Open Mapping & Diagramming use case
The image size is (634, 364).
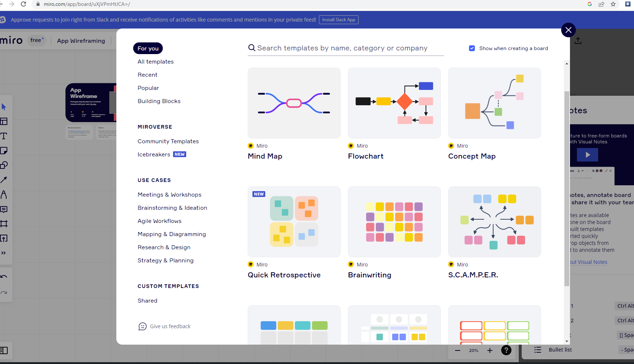pos(172,234)
